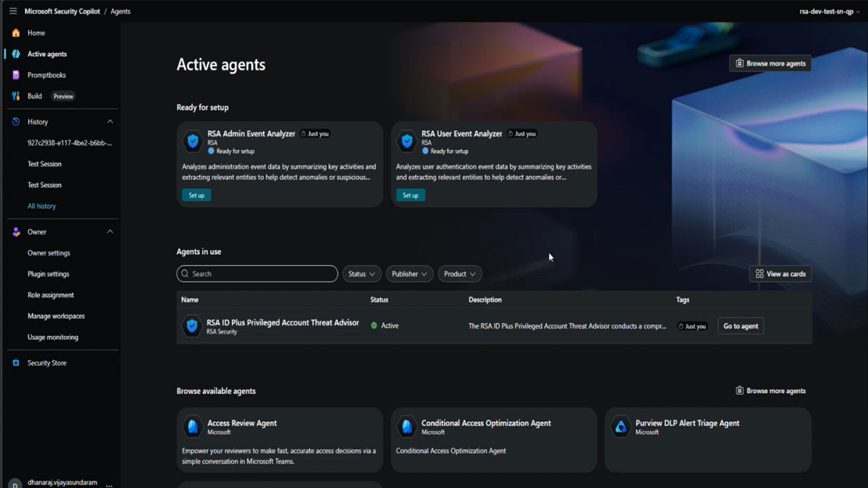This screenshot has height=488, width=868.
Task: Open Access Review Agent card title
Action: point(242,423)
